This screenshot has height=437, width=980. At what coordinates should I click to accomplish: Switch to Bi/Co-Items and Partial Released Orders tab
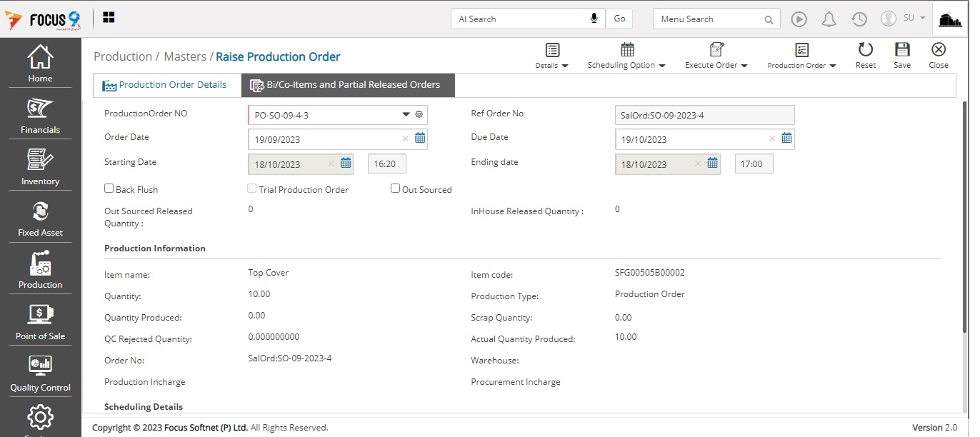point(348,85)
